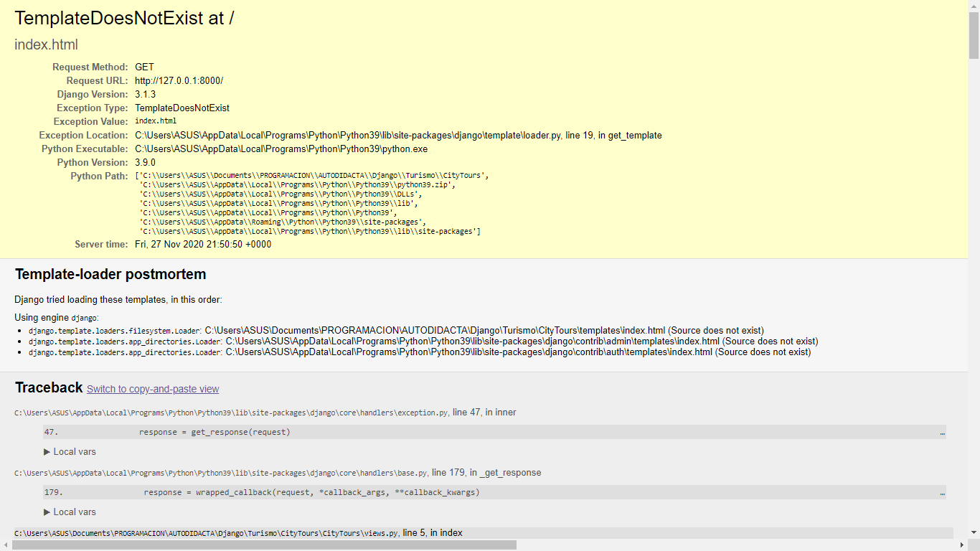Screen dimensions: 980x551
Task: Click the CityTours path in Python Path
Action: pos(312,176)
